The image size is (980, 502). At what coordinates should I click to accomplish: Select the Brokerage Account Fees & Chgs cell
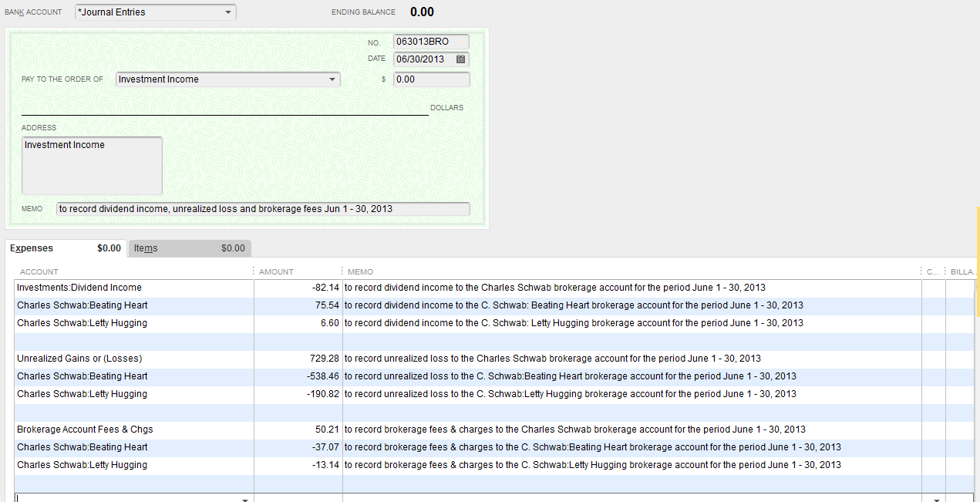coord(134,430)
